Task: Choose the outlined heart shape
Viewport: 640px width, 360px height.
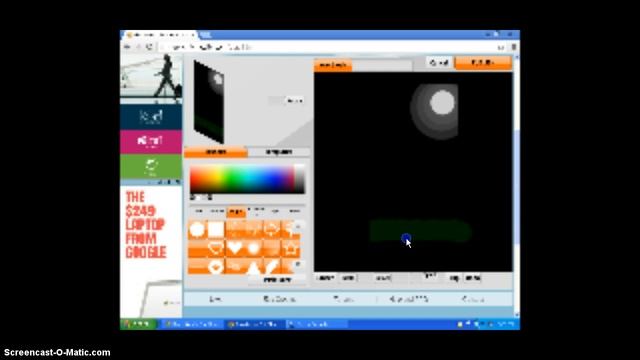Action: tap(216, 248)
